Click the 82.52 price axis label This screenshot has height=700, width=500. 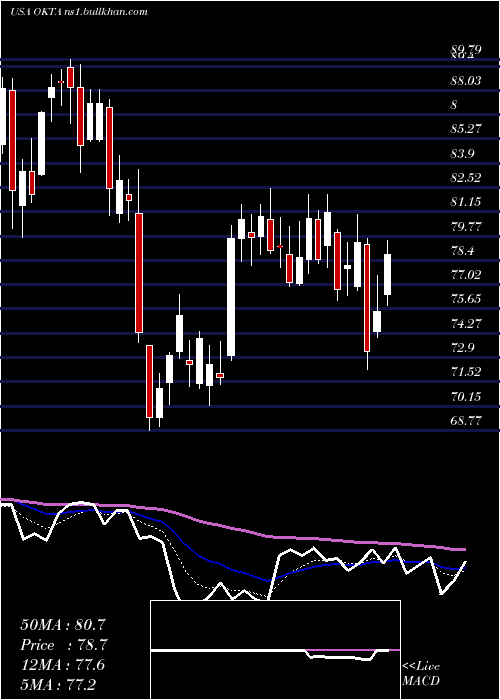point(467,178)
